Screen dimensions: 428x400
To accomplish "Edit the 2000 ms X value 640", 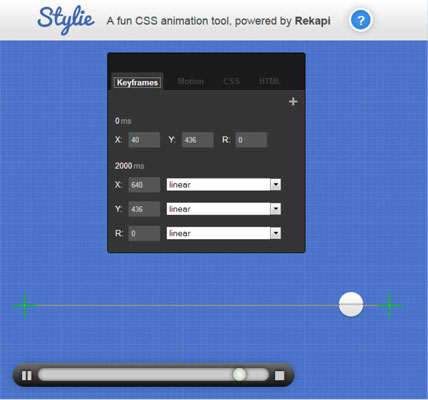I will pyautogui.click(x=144, y=185).
